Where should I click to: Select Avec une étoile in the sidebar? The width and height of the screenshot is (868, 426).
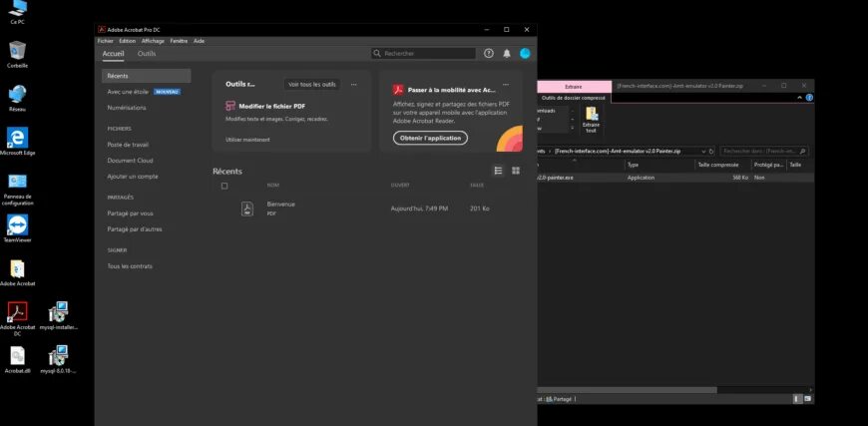pos(129,92)
